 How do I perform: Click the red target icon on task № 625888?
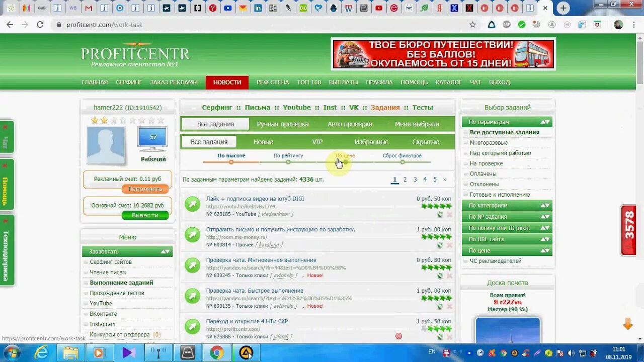pyautogui.click(x=398, y=336)
